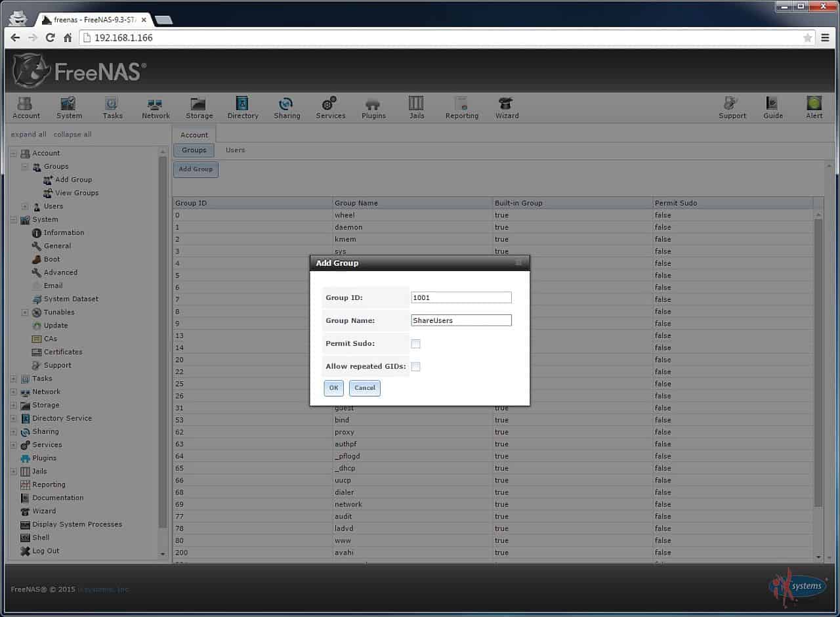
Task: Launch the Wizard toolbar icon
Action: (507, 108)
